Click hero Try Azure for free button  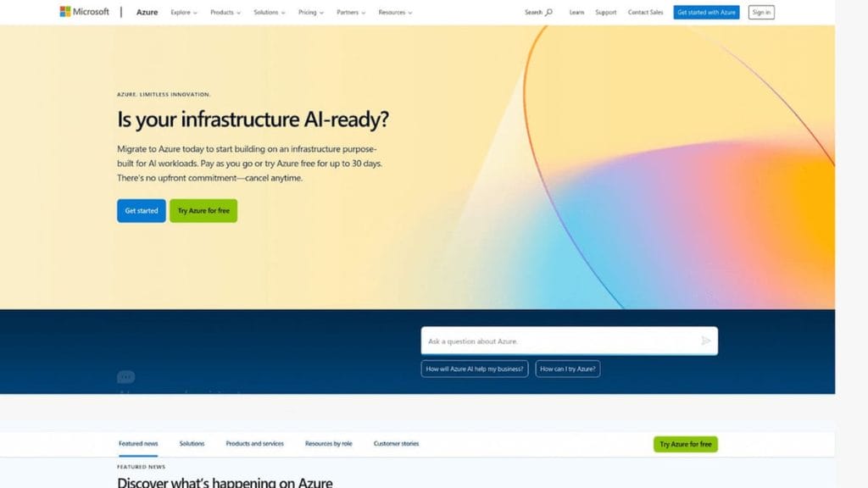[x=203, y=211]
